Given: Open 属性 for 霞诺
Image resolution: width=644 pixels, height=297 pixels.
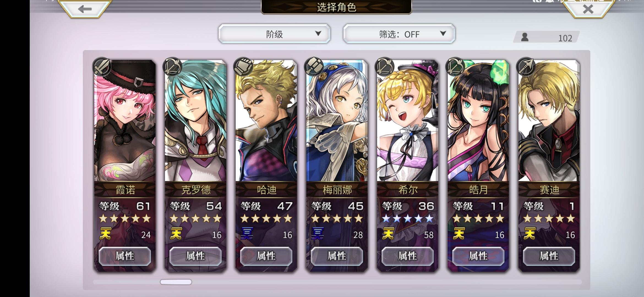Looking at the screenshot, I should point(125,256).
